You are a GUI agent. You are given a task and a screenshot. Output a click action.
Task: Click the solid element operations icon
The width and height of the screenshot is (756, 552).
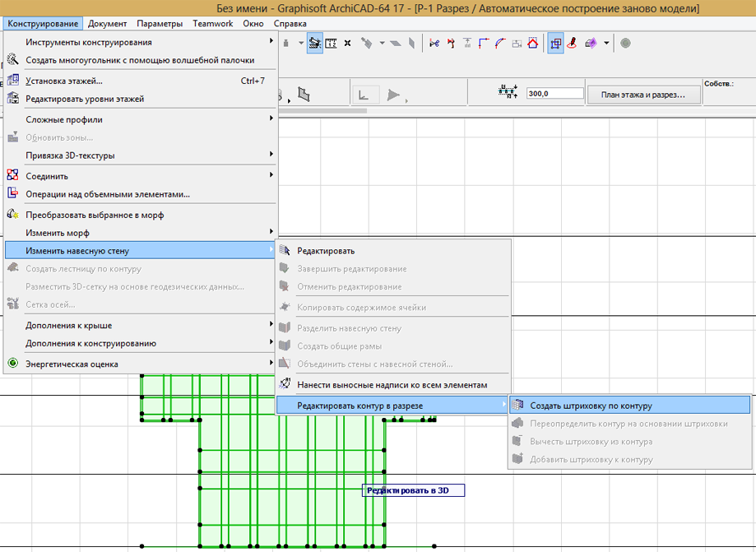tap(12, 194)
